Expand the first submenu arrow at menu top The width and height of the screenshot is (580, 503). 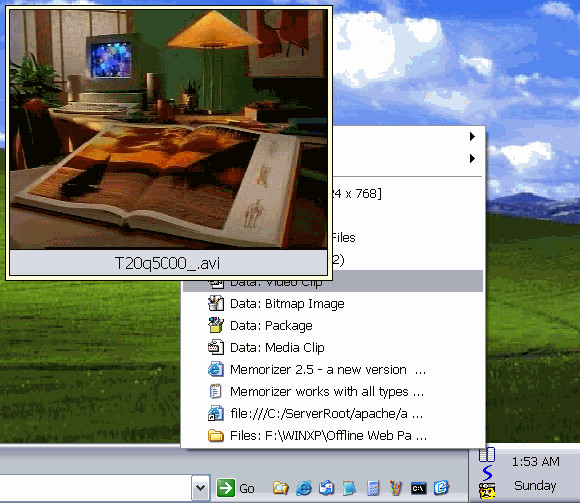tap(472, 136)
